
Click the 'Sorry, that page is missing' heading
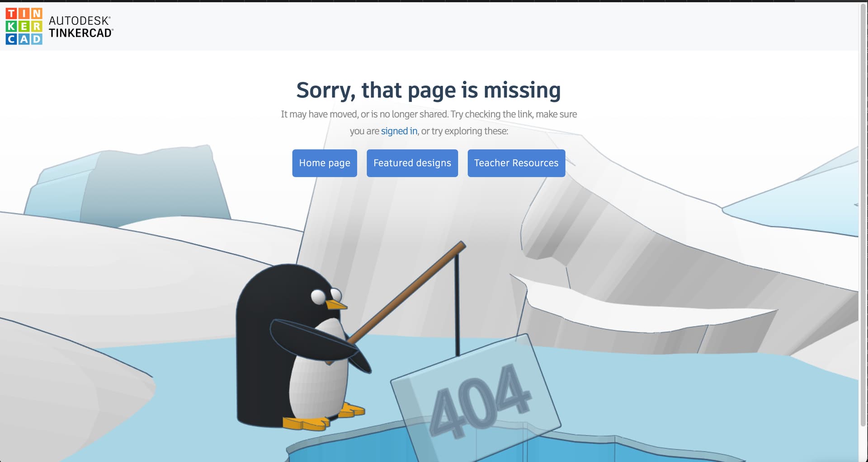(429, 90)
